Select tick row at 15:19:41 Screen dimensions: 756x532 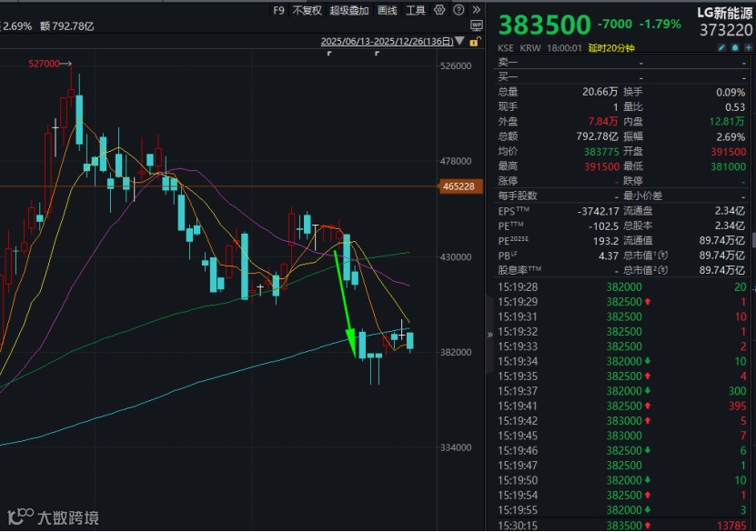[622, 407]
